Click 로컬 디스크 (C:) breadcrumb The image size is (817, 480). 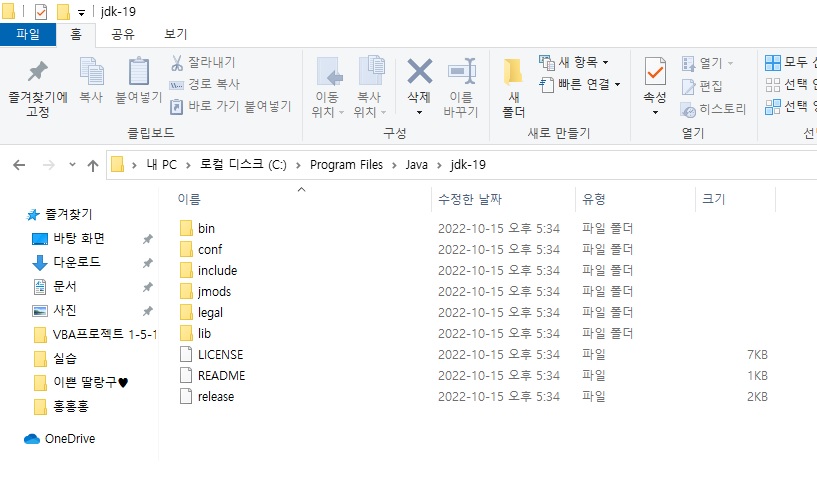[243, 165]
